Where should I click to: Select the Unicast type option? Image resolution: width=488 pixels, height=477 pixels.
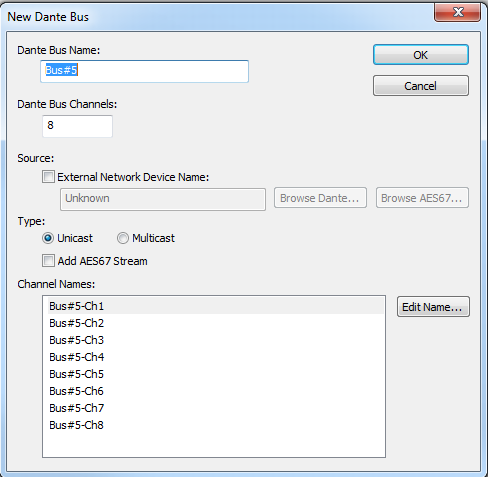[x=48, y=238]
